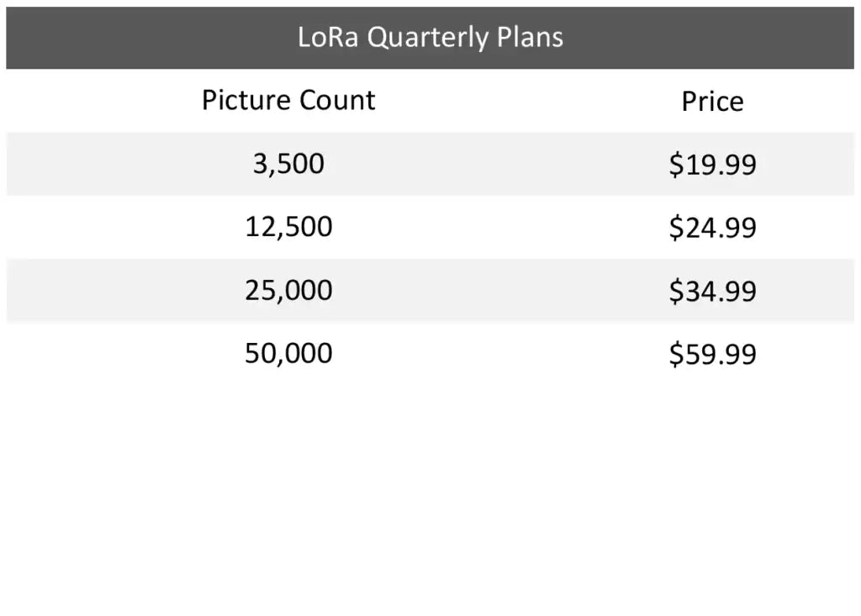Image resolution: width=861 pixels, height=616 pixels.
Task: Pick the $24.99 price cell
Action: tap(712, 228)
